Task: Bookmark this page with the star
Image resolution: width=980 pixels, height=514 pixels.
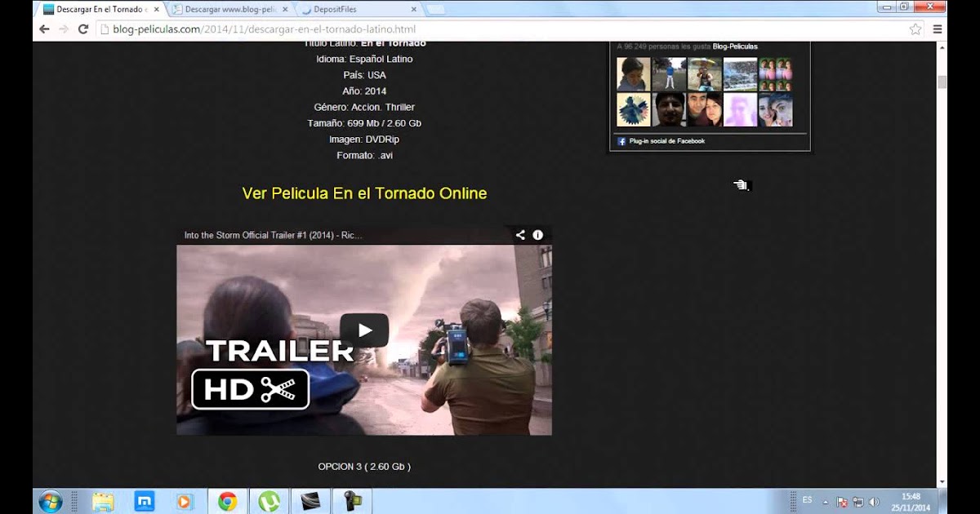Action: [915, 29]
